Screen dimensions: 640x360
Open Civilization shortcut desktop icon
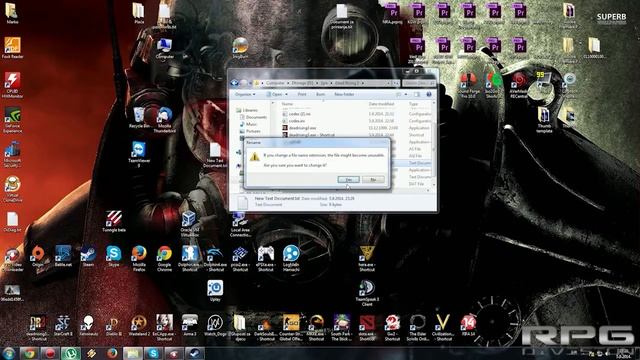pyautogui.click(x=443, y=327)
